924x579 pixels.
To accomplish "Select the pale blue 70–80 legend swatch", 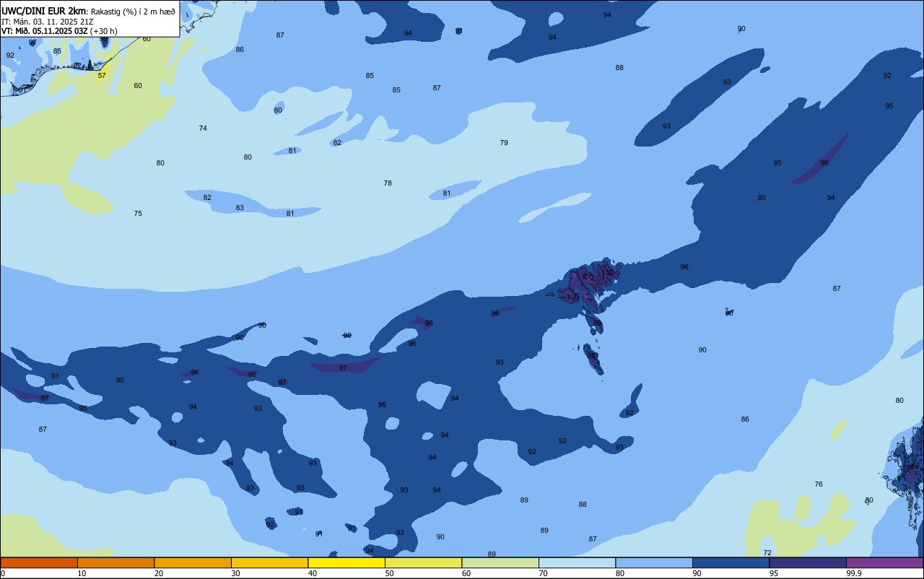I will [x=577, y=563].
